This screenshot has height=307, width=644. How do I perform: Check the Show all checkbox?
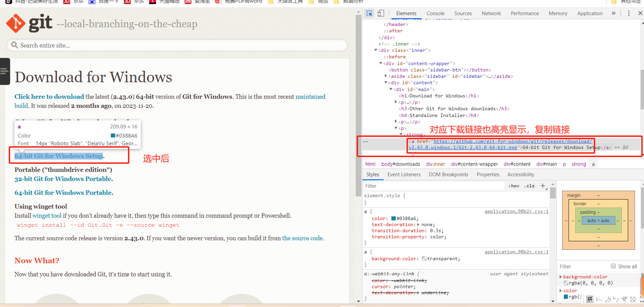[x=614, y=266]
